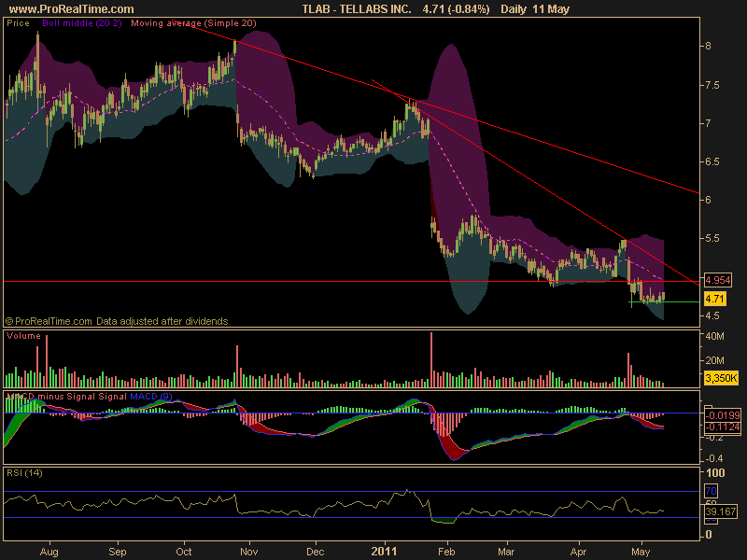
Task: Click the 7 price axis label
Action: 709,123
